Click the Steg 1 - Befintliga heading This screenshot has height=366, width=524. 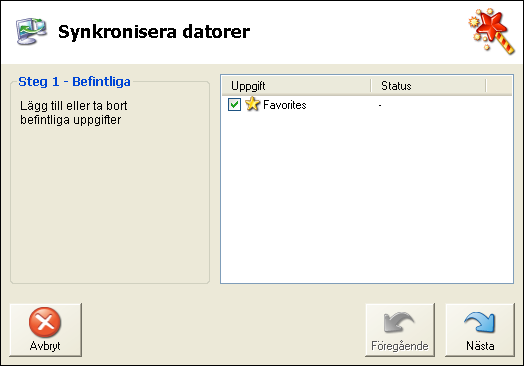(74, 82)
